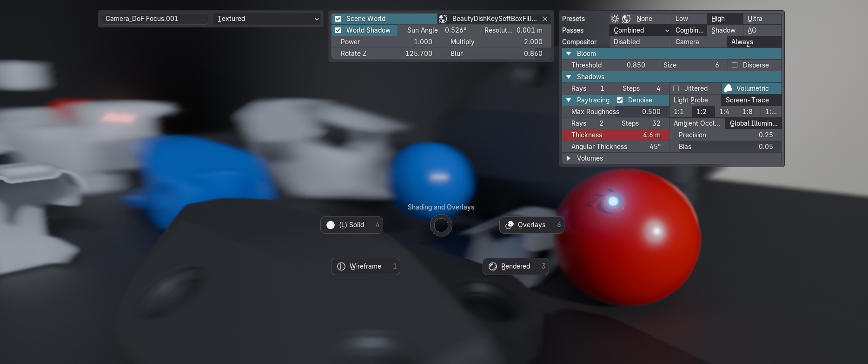Toggle the Volumetric shadows button

[751, 88]
